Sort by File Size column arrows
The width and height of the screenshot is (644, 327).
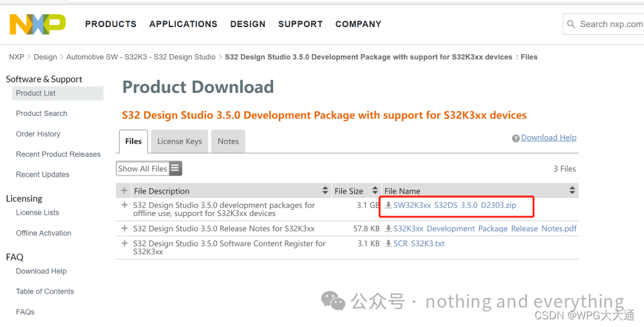[375, 190]
